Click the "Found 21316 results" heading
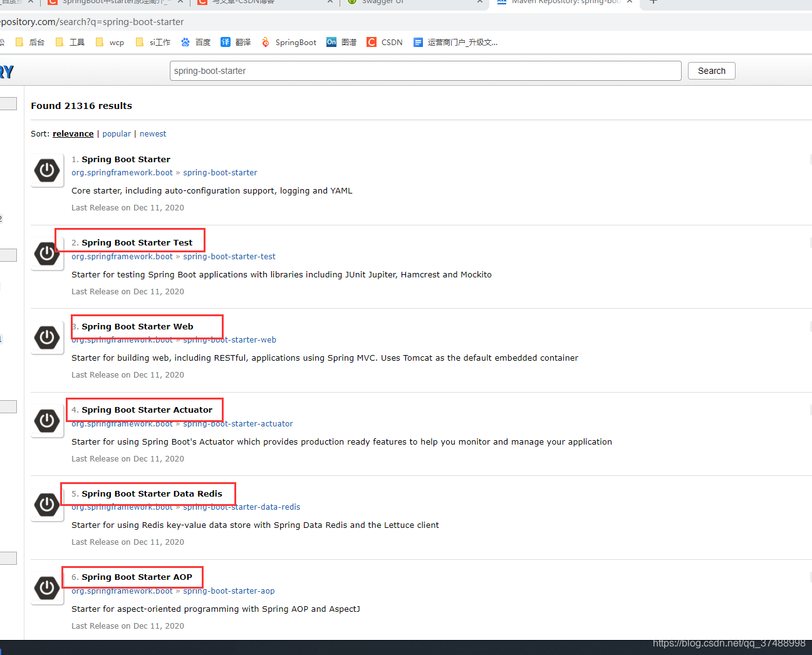The width and height of the screenshot is (812, 655). point(81,106)
